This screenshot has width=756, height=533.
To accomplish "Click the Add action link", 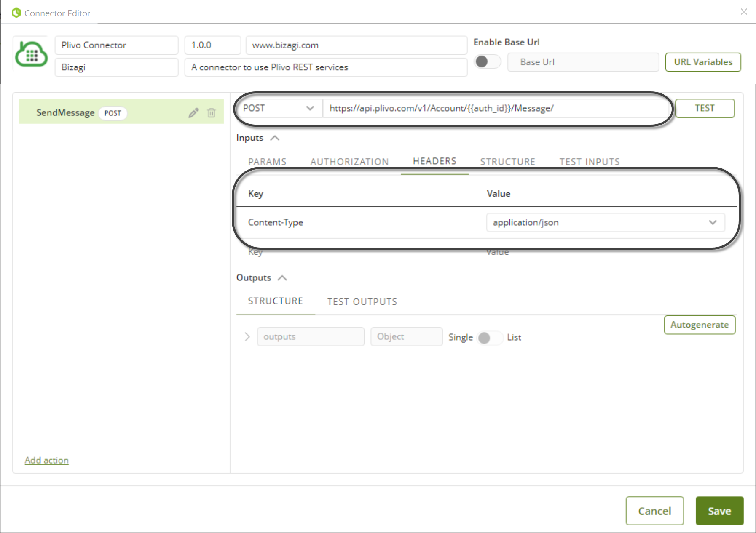I will (x=47, y=460).
